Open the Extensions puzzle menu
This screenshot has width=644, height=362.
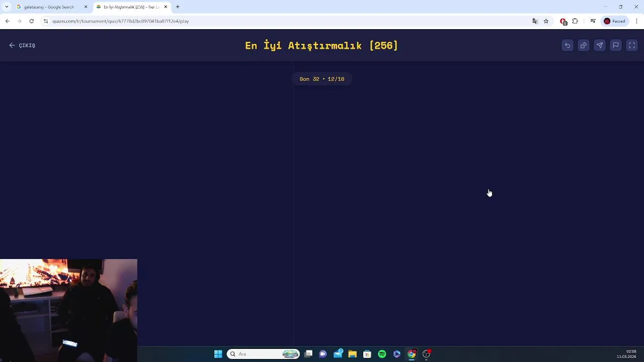(575, 21)
